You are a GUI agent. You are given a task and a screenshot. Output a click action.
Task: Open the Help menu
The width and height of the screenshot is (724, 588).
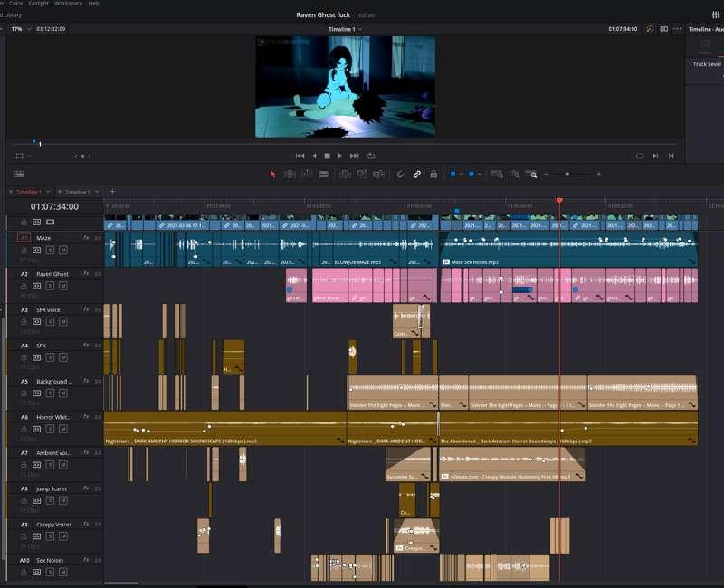pyautogui.click(x=94, y=4)
